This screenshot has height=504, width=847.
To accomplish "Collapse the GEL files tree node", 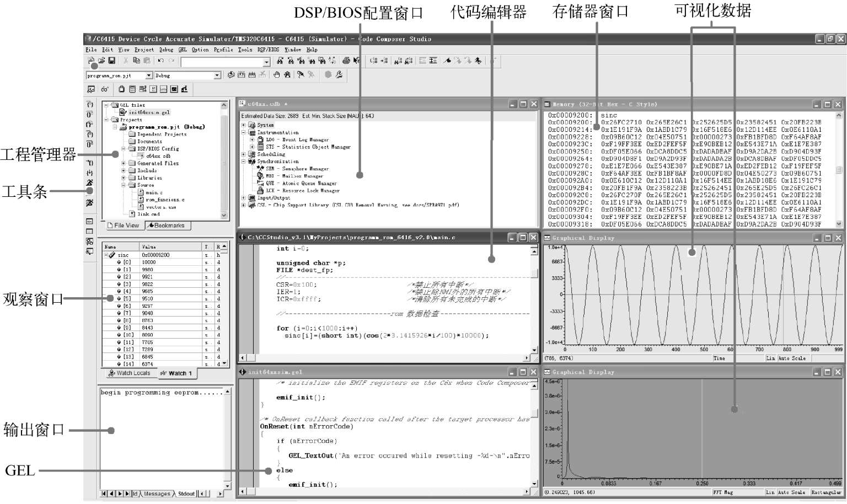I will [x=106, y=105].
